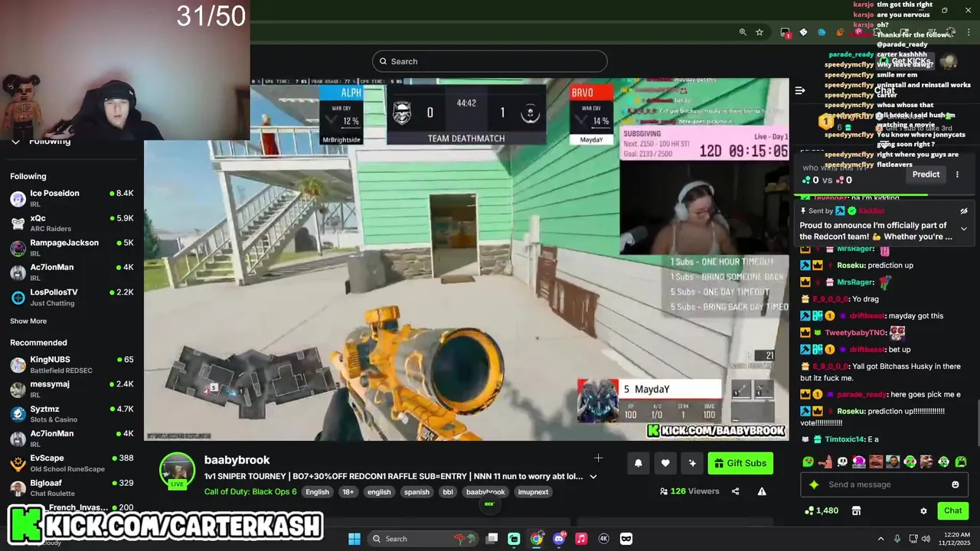Open prediction options three-dot menu

pyautogui.click(x=957, y=174)
